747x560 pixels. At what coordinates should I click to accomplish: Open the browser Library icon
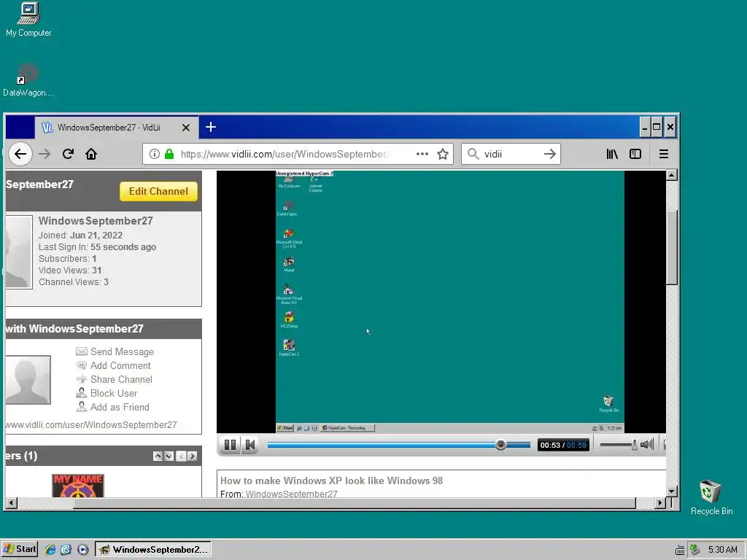[x=612, y=154]
